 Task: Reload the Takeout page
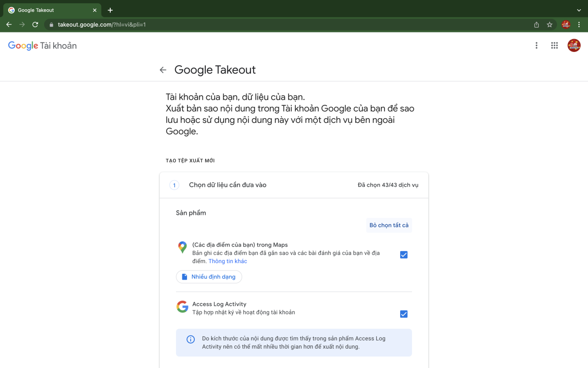click(x=35, y=24)
